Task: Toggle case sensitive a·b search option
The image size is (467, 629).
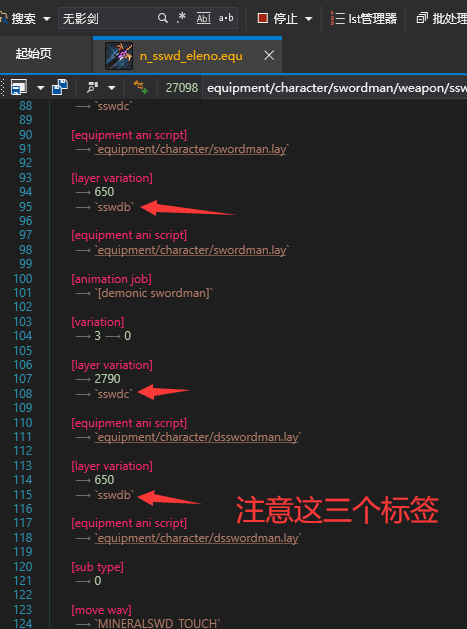Action: (x=226, y=18)
